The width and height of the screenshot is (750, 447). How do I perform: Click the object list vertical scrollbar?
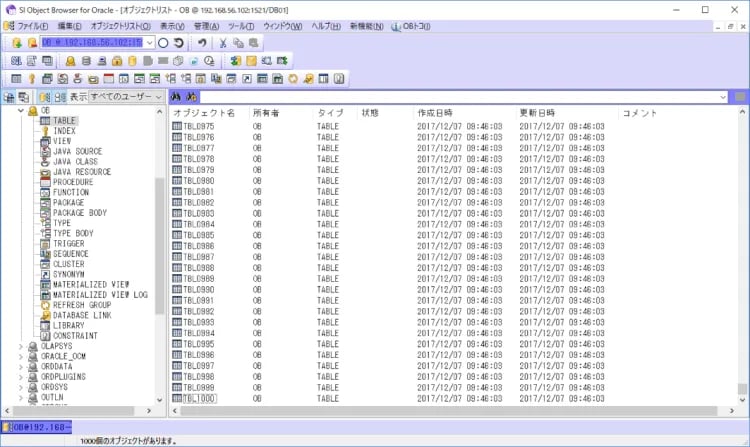[x=742, y=250]
